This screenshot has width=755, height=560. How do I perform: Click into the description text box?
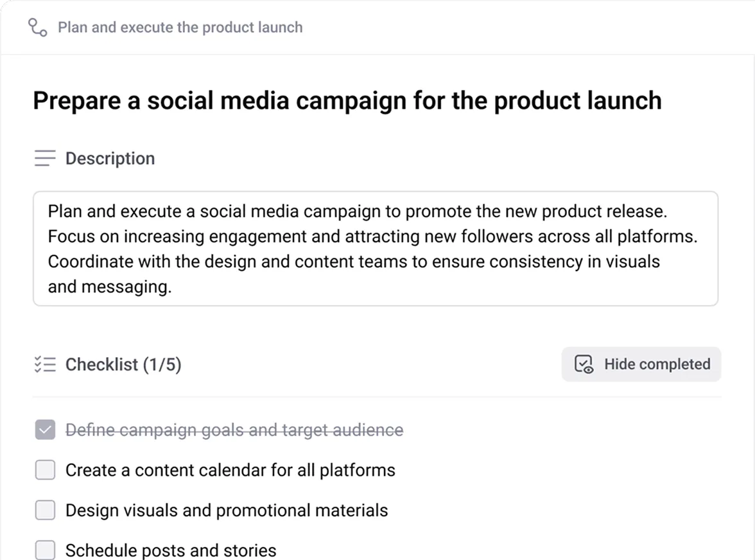coord(375,249)
